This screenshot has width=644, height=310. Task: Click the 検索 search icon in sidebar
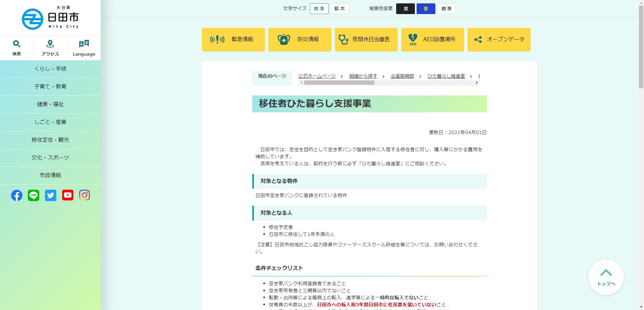pos(16,47)
